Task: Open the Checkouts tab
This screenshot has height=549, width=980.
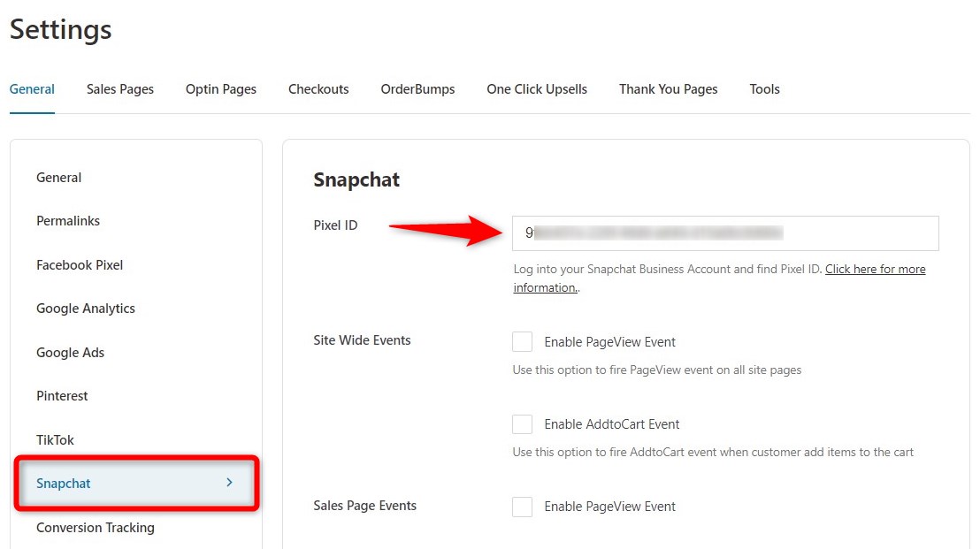Action: click(x=318, y=88)
